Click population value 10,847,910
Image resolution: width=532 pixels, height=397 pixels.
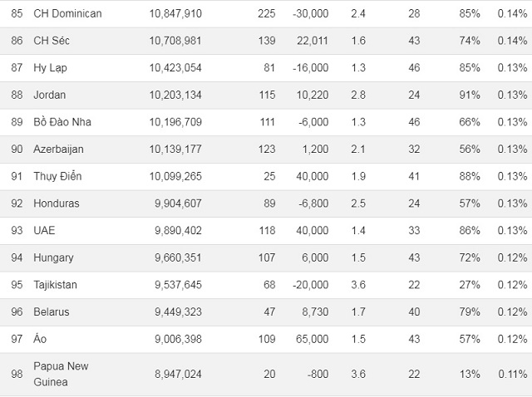175,13
